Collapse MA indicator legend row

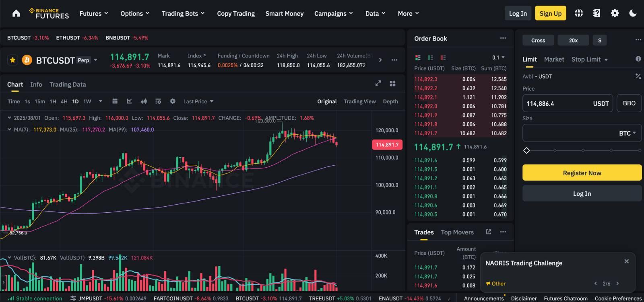[x=9, y=129]
